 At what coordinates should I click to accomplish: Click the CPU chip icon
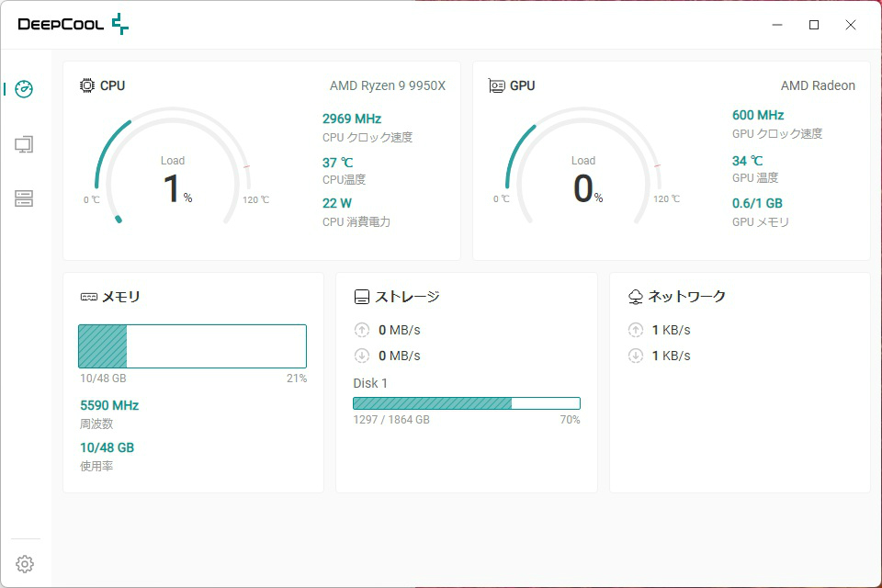tap(87, 85)
